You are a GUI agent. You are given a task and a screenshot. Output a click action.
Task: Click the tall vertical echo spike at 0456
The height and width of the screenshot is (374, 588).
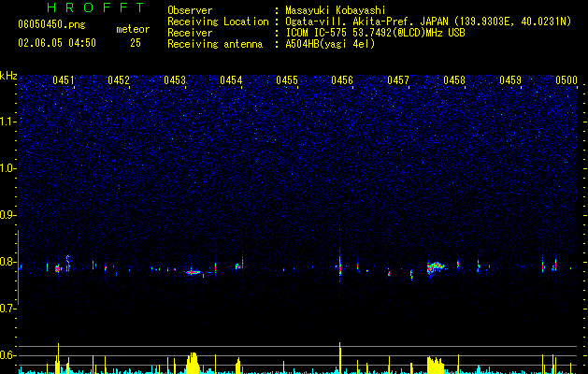tap(340, 263)
